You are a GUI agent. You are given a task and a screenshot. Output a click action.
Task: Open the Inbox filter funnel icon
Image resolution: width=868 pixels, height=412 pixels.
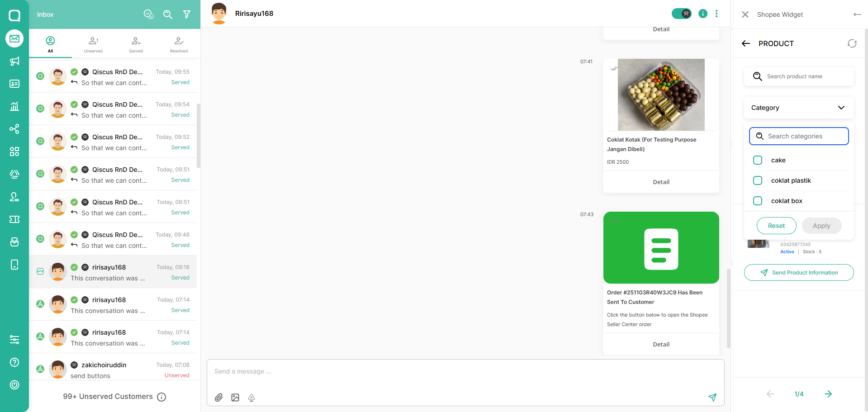(x=187, y=14)
